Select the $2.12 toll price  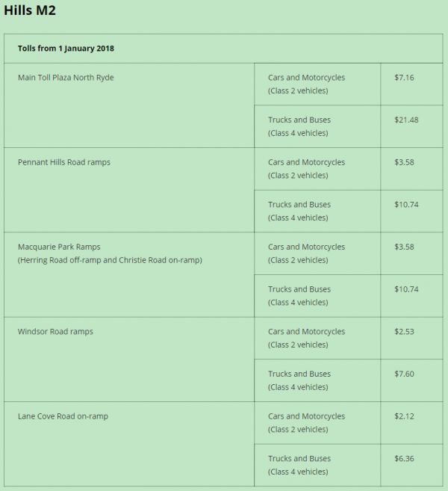point(404,416)
